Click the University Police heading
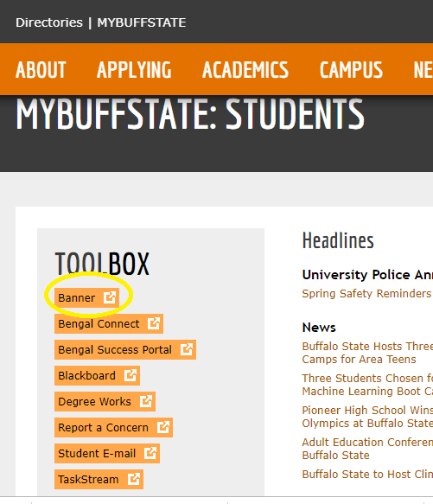Image resolution: width=433 pixels, height=504 pixels. point(367,275)
